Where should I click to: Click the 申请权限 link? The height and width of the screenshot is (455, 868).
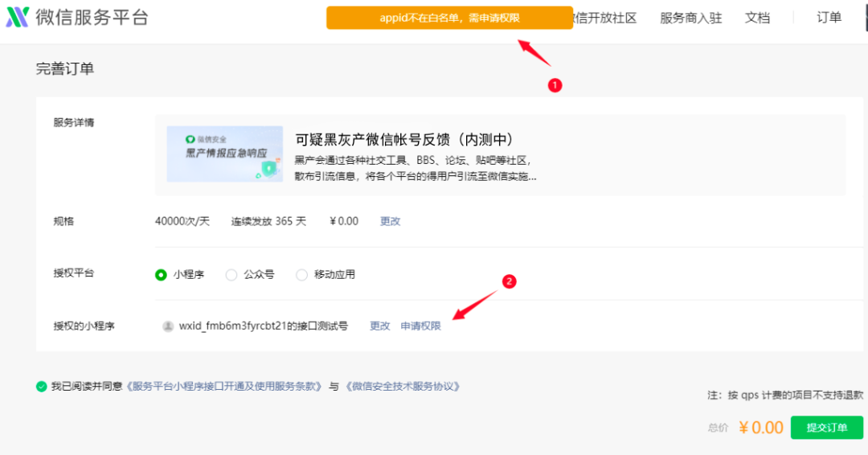click(420, 326)
